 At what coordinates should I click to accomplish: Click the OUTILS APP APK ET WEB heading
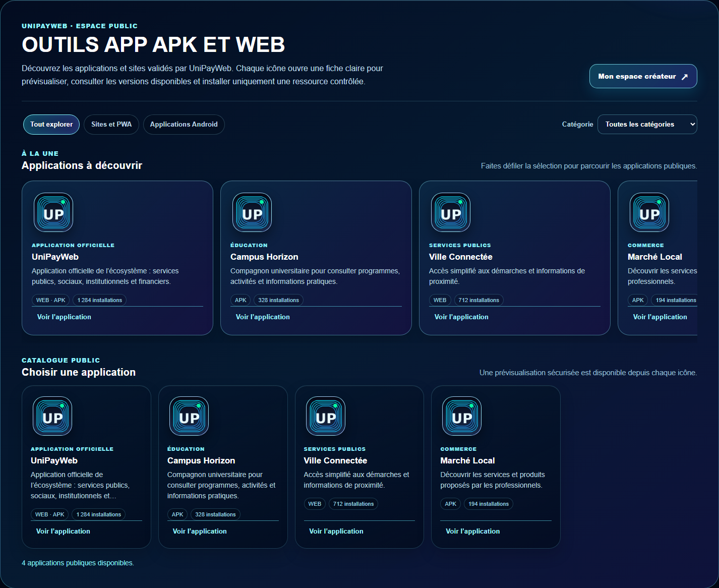(x=153, y=44)
